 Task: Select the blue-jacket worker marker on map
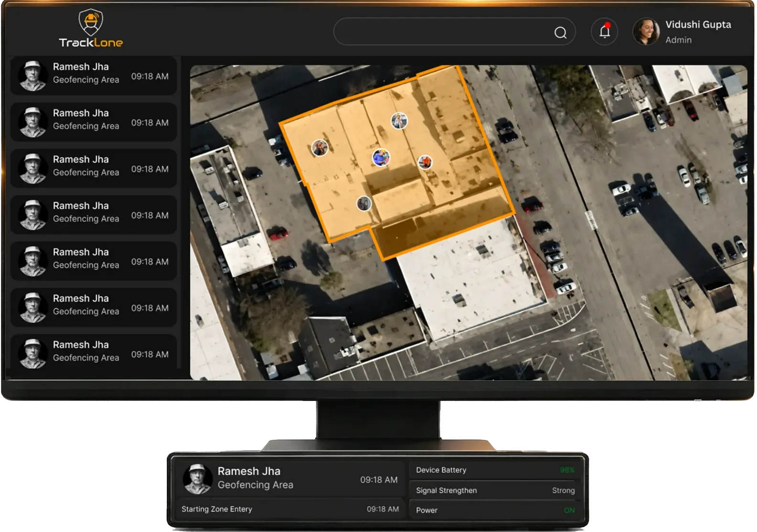[x=381, y=157]
